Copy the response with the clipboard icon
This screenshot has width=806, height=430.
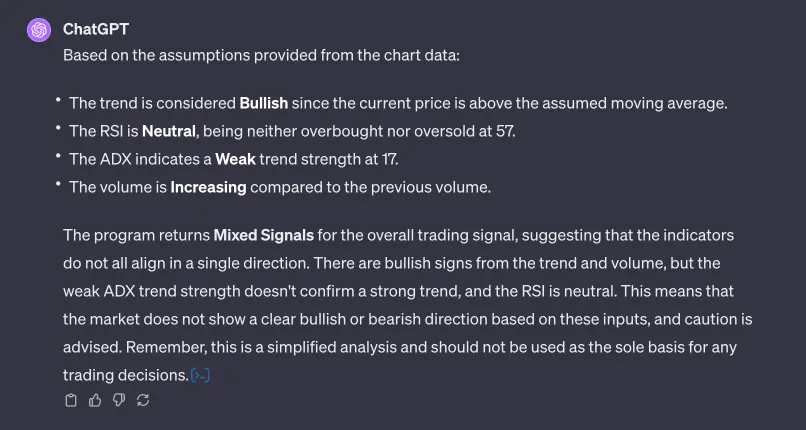tap(71, 400)
